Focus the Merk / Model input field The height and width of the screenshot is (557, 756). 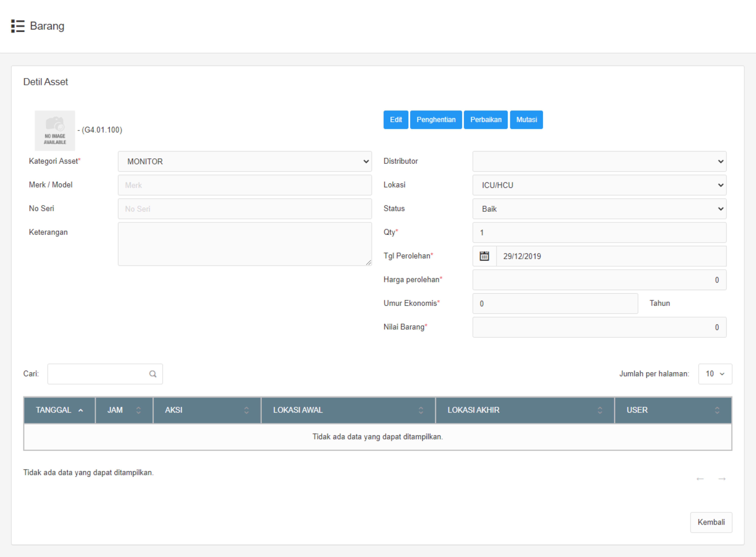[x=245, y=185]
